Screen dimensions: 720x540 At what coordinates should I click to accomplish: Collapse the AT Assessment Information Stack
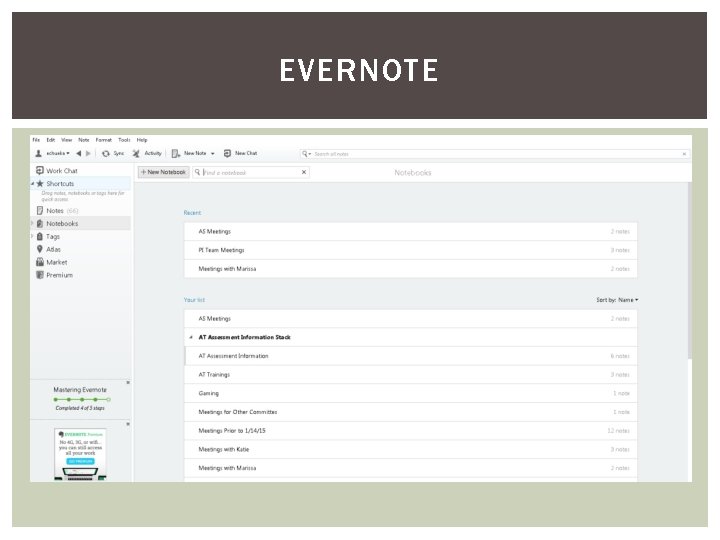coord(191,338)
